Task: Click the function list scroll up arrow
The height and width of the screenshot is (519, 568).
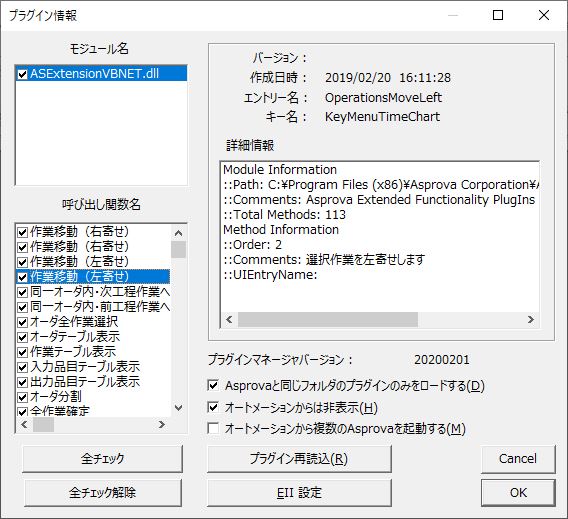Action: 178,233
